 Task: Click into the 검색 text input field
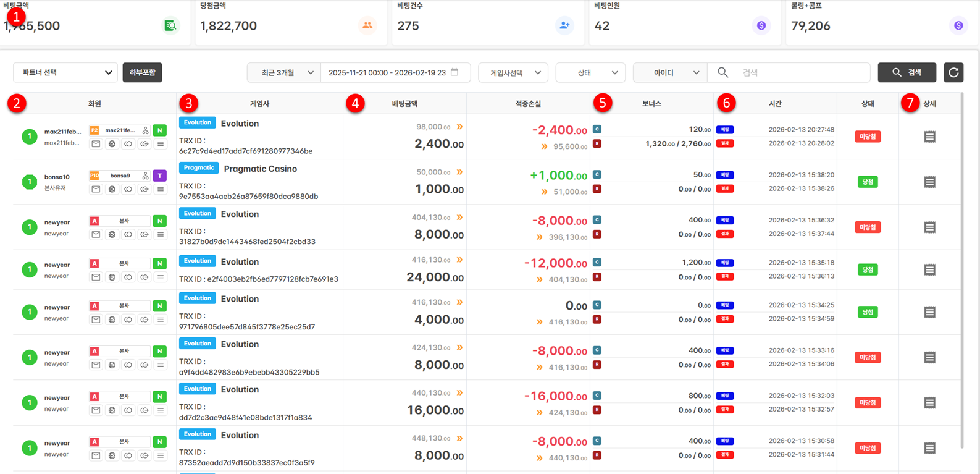pos(803,72)
